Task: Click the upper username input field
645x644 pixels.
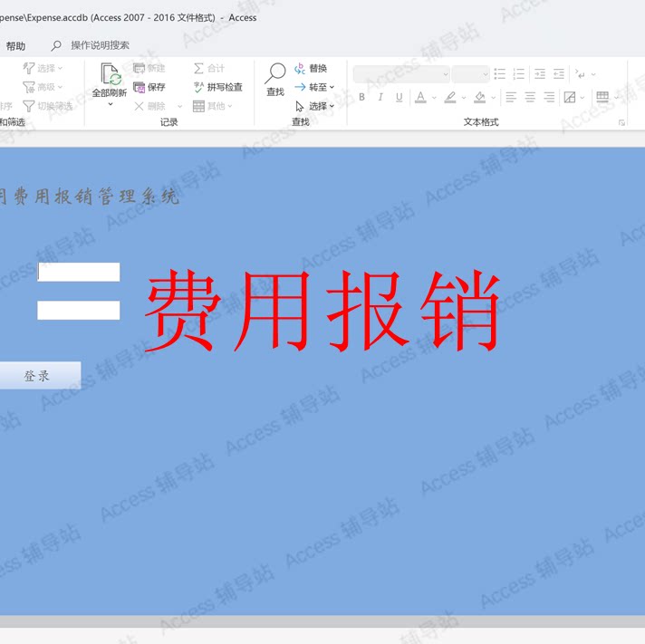Action: 79,272
